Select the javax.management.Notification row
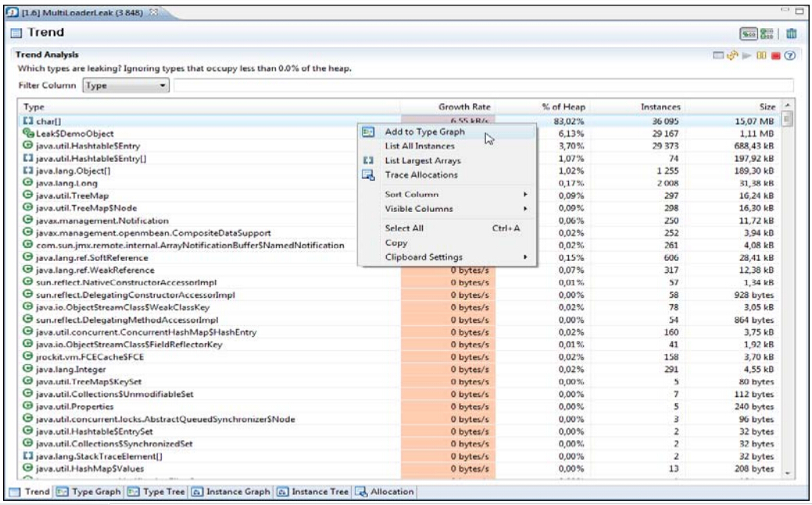The width and height of the screenshot is (812, 505). pos(400,220)
